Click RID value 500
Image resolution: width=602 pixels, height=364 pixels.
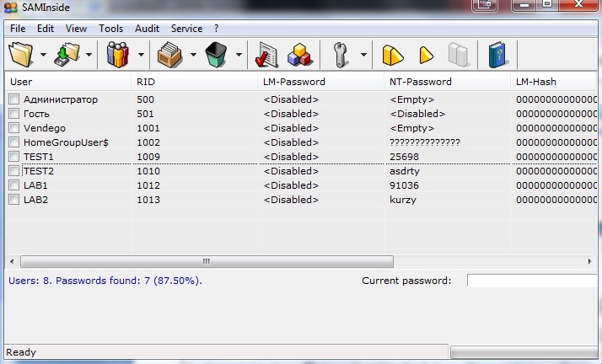[x=145, y=99]
